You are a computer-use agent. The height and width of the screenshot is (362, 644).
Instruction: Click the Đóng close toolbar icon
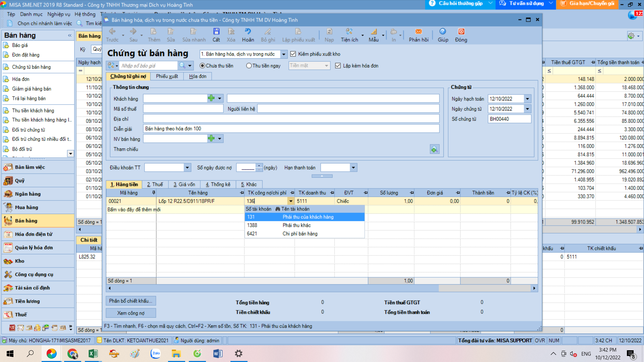(x=461, y=32)
